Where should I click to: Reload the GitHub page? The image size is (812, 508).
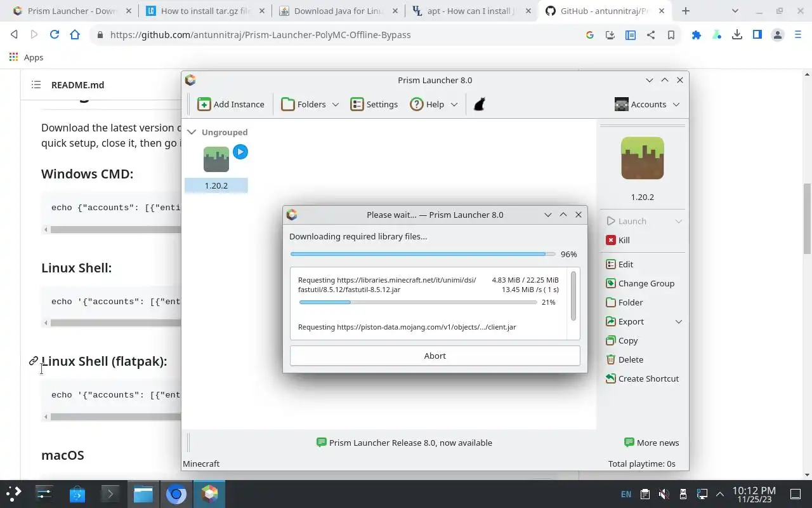tap(55, 35)
